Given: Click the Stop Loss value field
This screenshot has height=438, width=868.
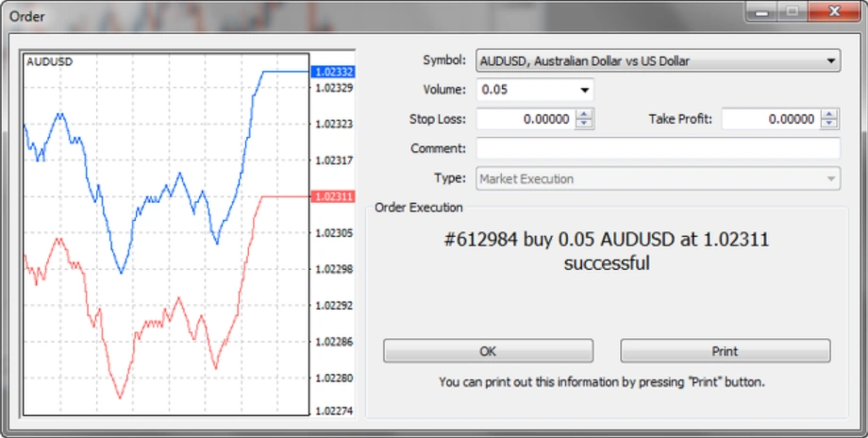Looking at the screenshot, I should point(525,119).
